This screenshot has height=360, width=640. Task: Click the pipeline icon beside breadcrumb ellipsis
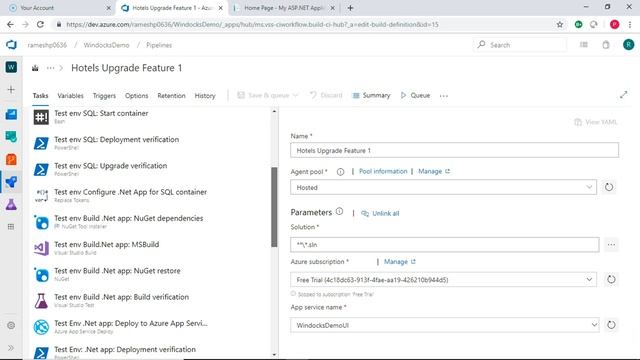(x=35, y=68)
